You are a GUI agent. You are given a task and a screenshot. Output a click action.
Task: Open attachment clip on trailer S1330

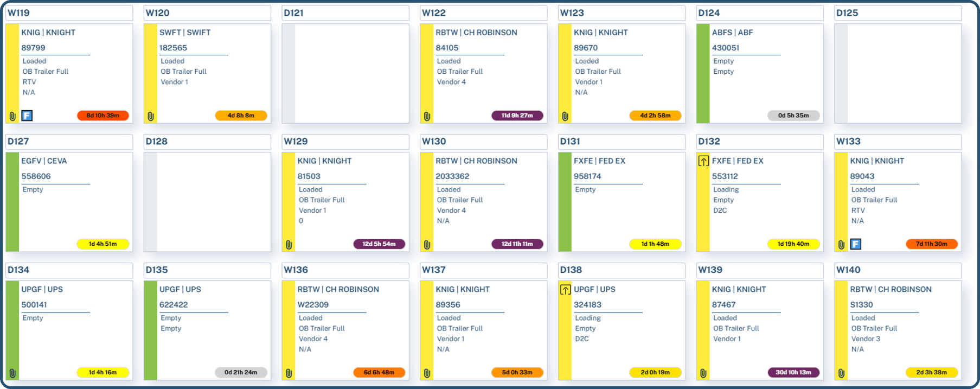841,373
